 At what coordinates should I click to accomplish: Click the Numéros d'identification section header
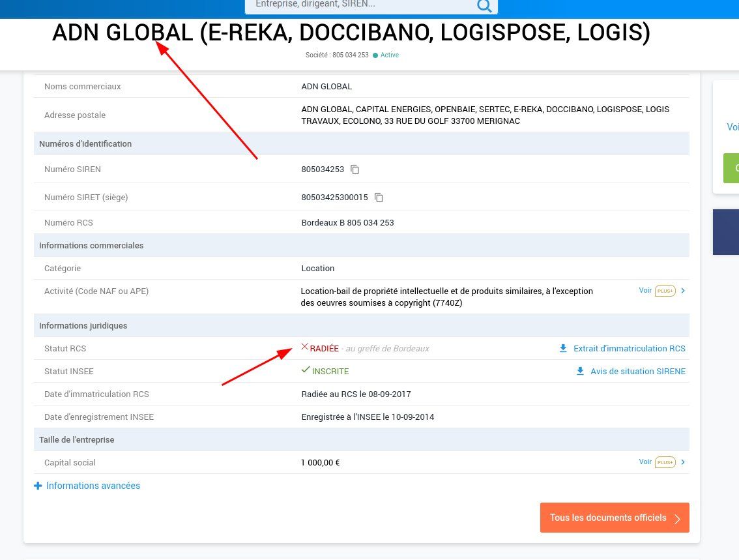pyautogui.click(x=362, y=144)
